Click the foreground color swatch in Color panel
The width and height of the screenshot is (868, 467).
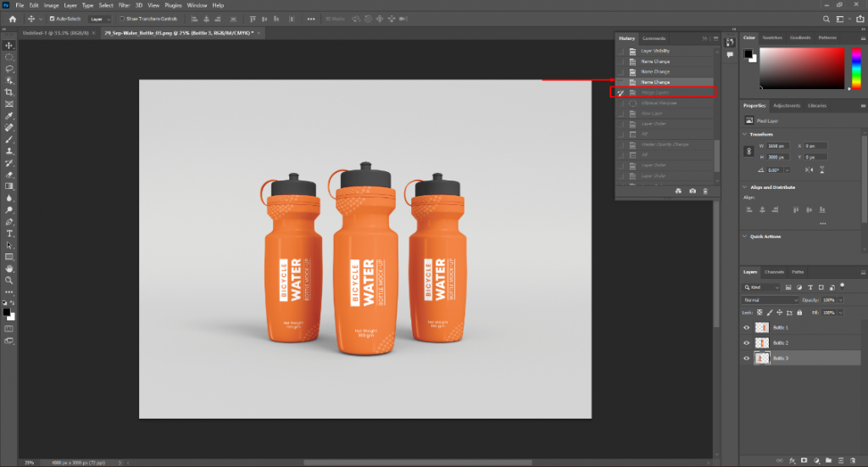pyautogui.click(x=748, y=53)
